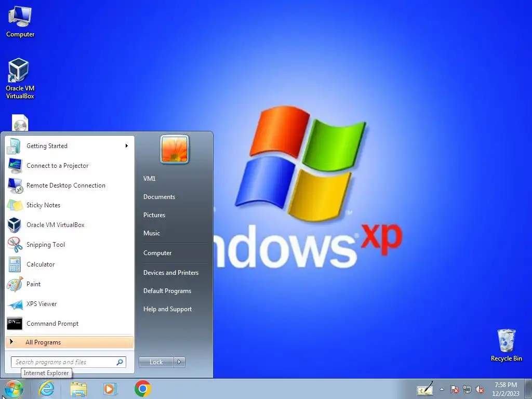Click the search magnifier button
The width and height of the screenshot is (532, 399).
[120, 362]
